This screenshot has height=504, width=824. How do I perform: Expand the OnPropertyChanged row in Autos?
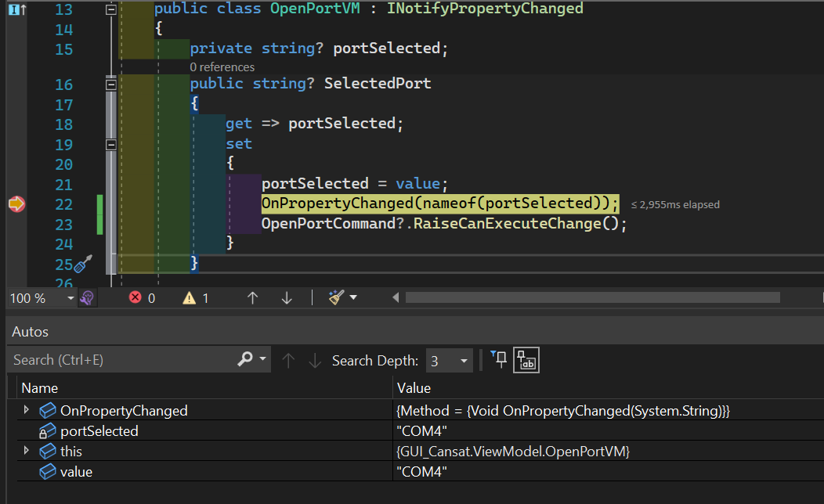[26, 409]
